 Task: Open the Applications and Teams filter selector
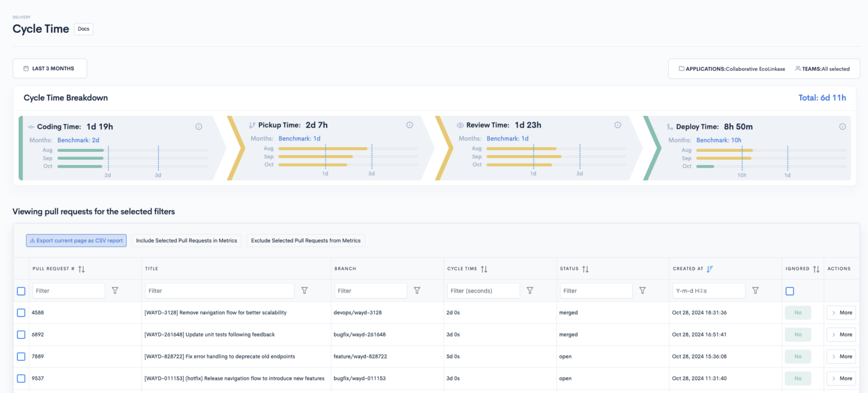click(x=762, y=69)
